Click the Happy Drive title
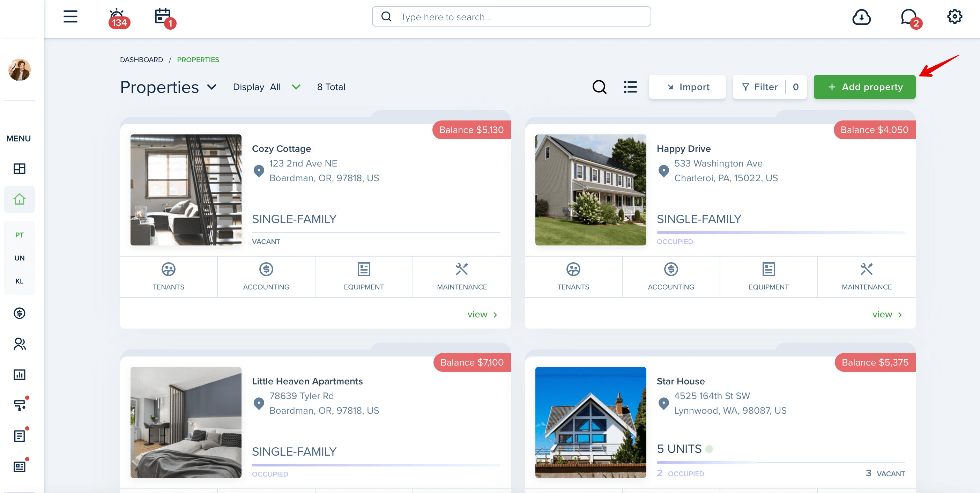Image resolution: width=980 pixels, height=493 pixels. (x=684, y=149)
